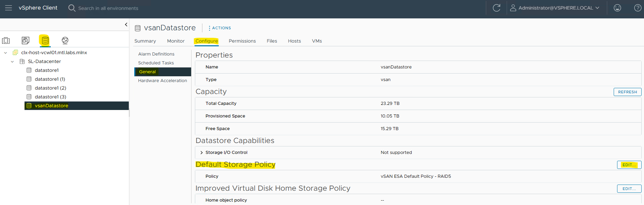
Task: Select datastore1 (3) in the tree
Action: (x=50, y=97)
